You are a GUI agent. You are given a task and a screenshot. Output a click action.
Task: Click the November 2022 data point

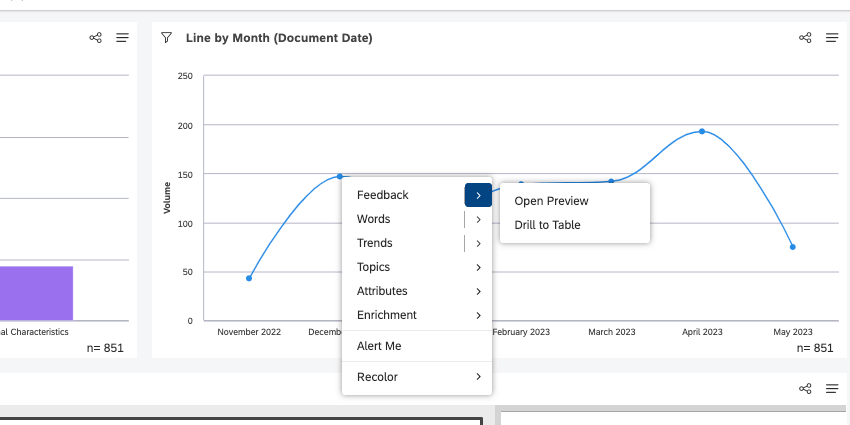click(x=249, y=278)
